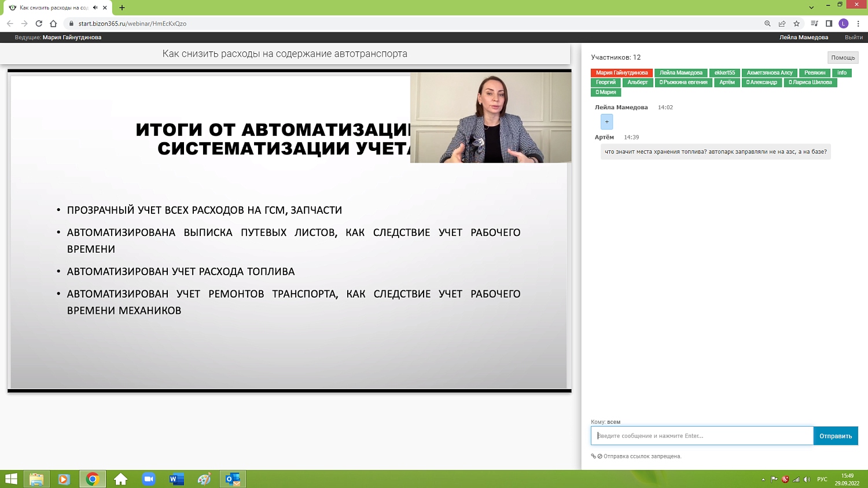868x488 pixels.
Task: Select the Артём participant tag
Action: pyautogui.click(x=727, y=82)
